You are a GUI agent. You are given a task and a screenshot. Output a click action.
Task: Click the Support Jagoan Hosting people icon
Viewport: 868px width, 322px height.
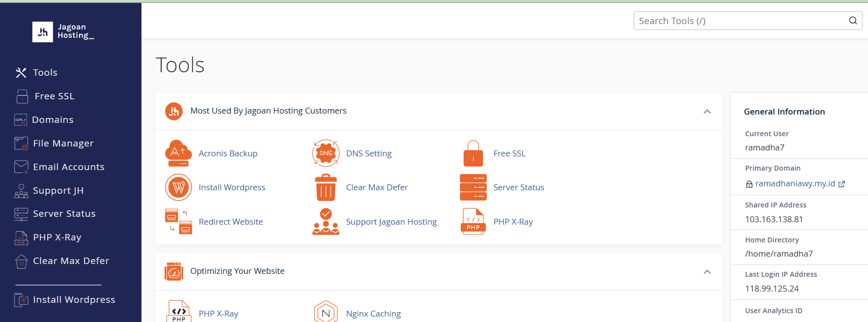326,222
